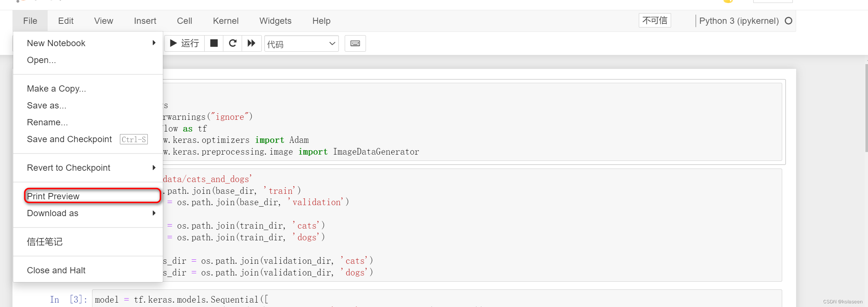Expand the New Notebook submenu

[88, 43]
